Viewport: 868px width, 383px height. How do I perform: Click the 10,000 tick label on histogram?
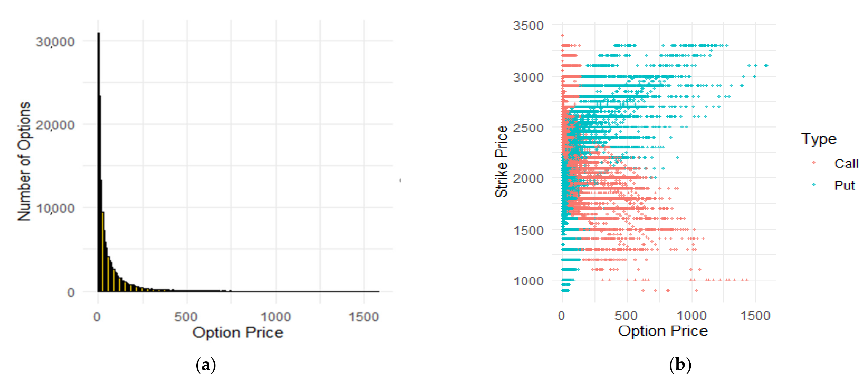tap(55, 208)
